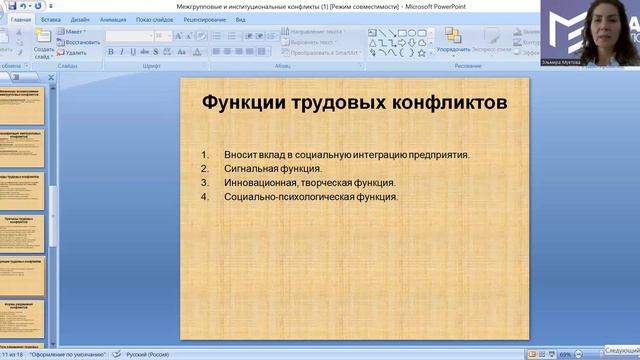Close the slides thumbnail pane

tap(51, 77)
